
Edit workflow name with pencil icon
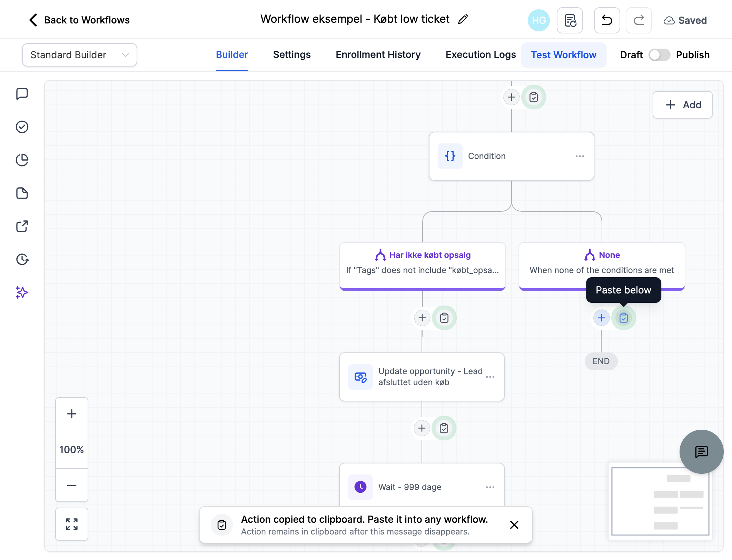pyautogui.click(x=463, y=19)
